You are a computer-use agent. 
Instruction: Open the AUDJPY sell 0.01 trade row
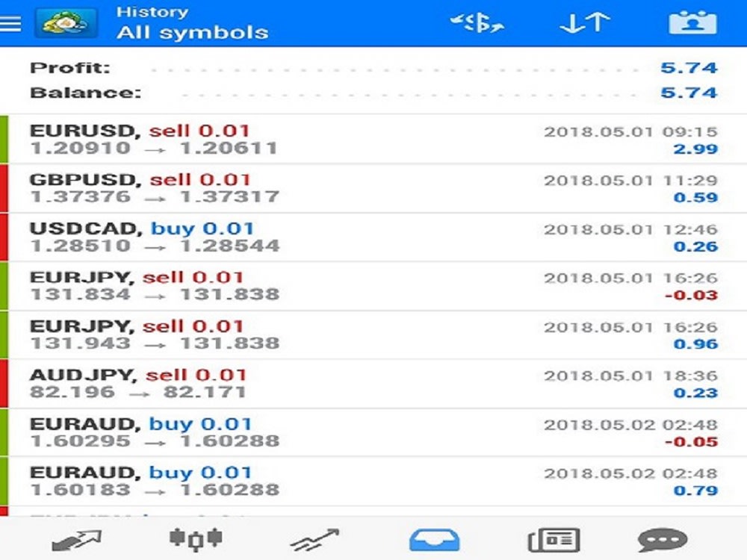coord(373,384)
